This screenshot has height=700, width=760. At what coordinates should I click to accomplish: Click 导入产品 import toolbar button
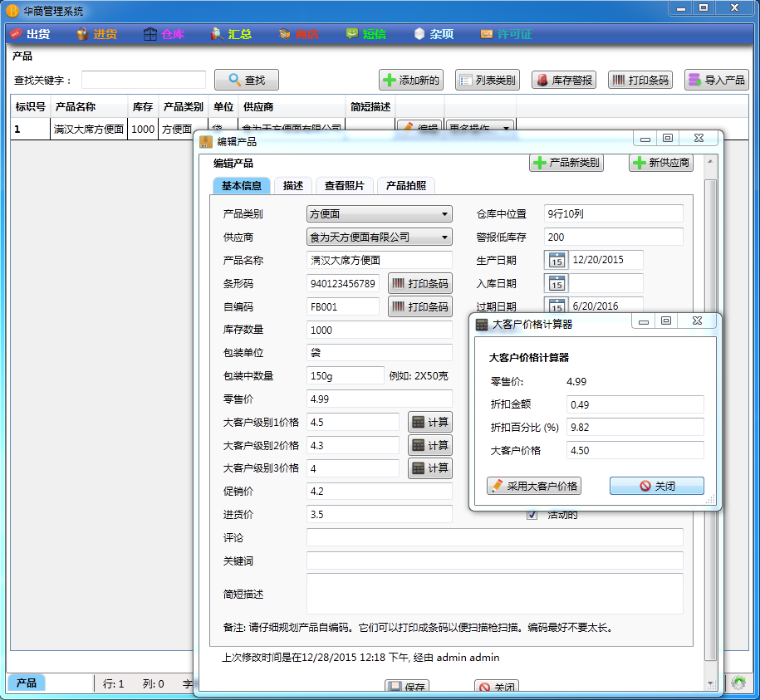point(716,80)
